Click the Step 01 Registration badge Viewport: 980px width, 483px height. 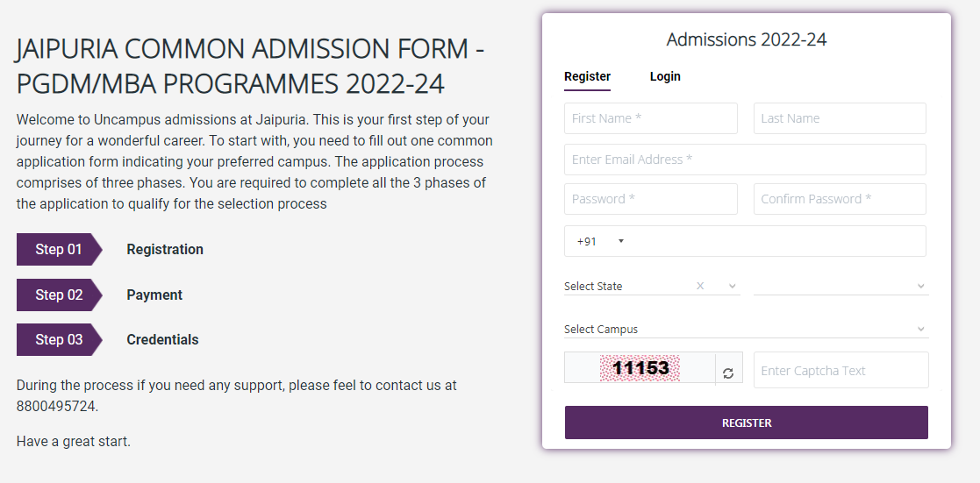pos(59,249)
